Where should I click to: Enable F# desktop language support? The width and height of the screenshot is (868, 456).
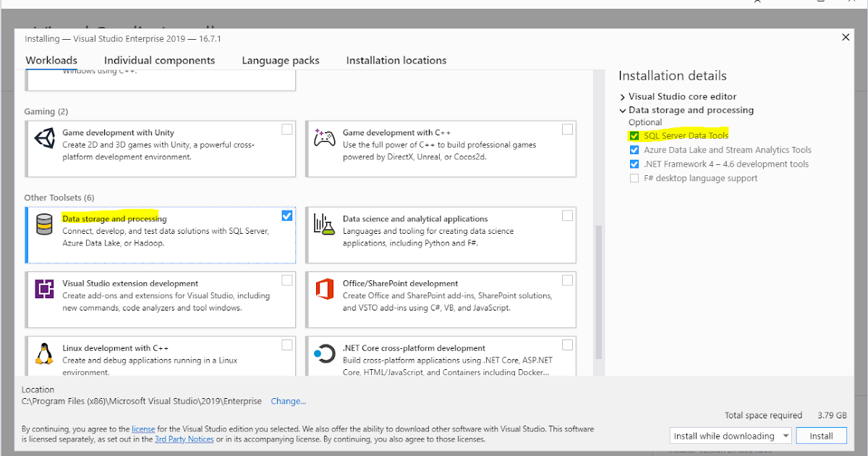pos(634,177)
